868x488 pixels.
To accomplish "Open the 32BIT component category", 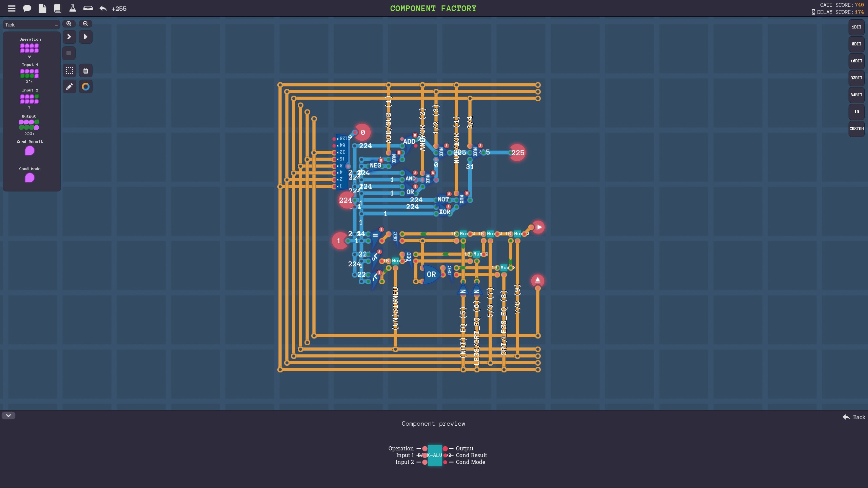I will [856, 78].
